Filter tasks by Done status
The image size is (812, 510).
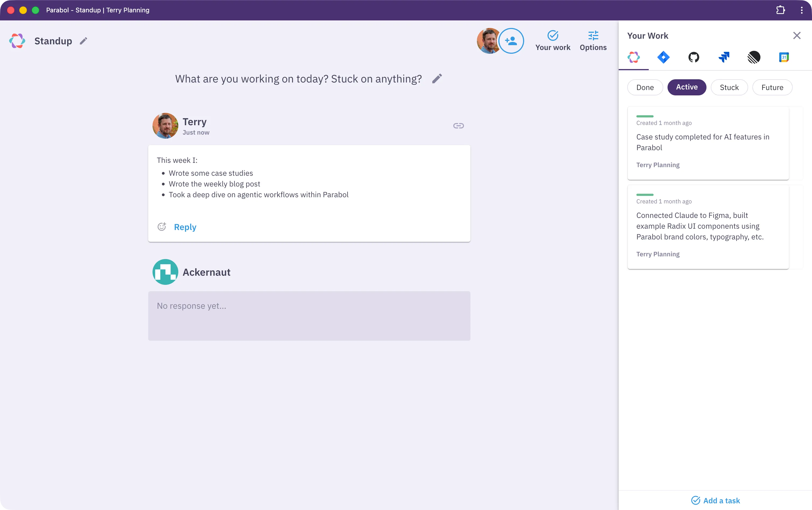[645, 87]
